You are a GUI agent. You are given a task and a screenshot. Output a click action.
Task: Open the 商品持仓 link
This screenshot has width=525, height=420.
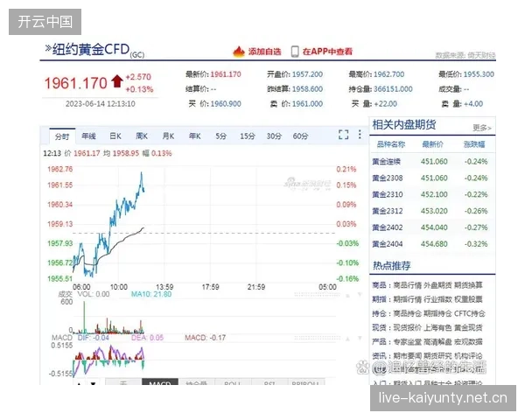pyautogui.click(x=407, y=313)
